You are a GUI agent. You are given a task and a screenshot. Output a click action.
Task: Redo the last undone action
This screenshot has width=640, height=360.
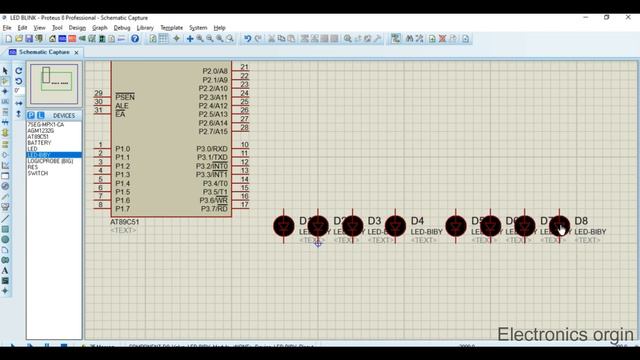[258, 39]
